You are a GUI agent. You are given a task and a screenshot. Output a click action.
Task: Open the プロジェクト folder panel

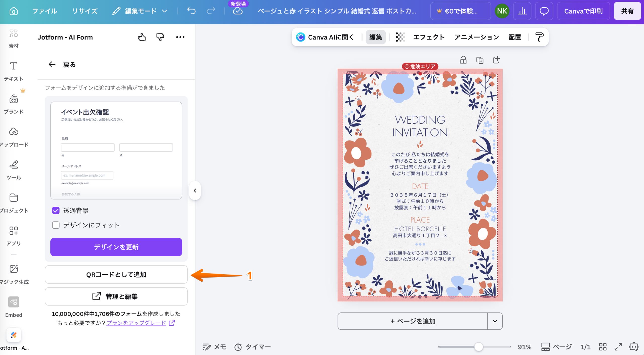tap(14, 203)
